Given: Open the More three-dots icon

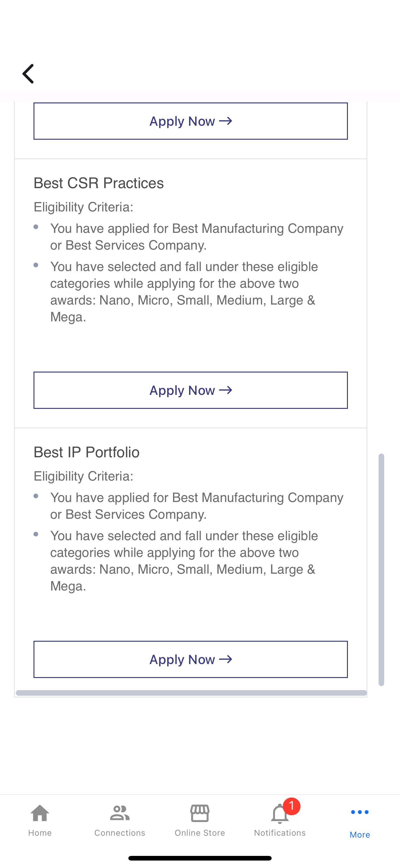Looking at the screenshot, I should (x=360, y=812).
